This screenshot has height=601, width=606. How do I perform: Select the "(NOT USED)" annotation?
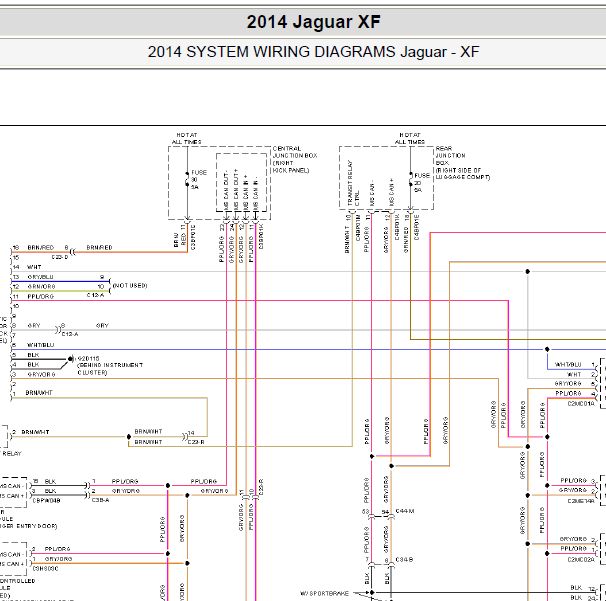coord(129,286)
